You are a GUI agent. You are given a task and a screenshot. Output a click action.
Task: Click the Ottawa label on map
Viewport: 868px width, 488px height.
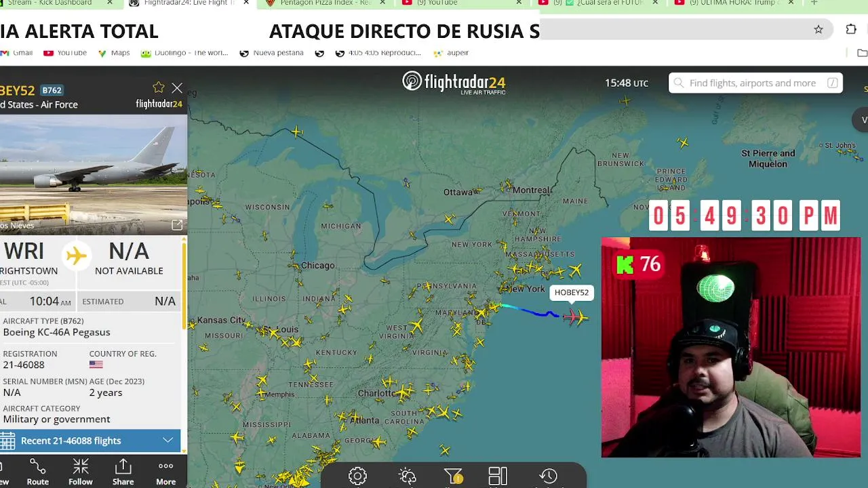[458, 192]
